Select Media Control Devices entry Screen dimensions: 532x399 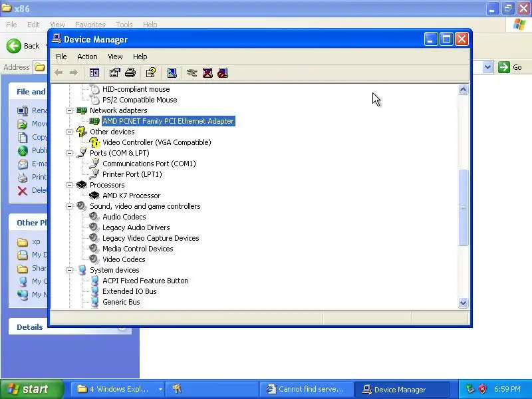[x=138, y=249]
